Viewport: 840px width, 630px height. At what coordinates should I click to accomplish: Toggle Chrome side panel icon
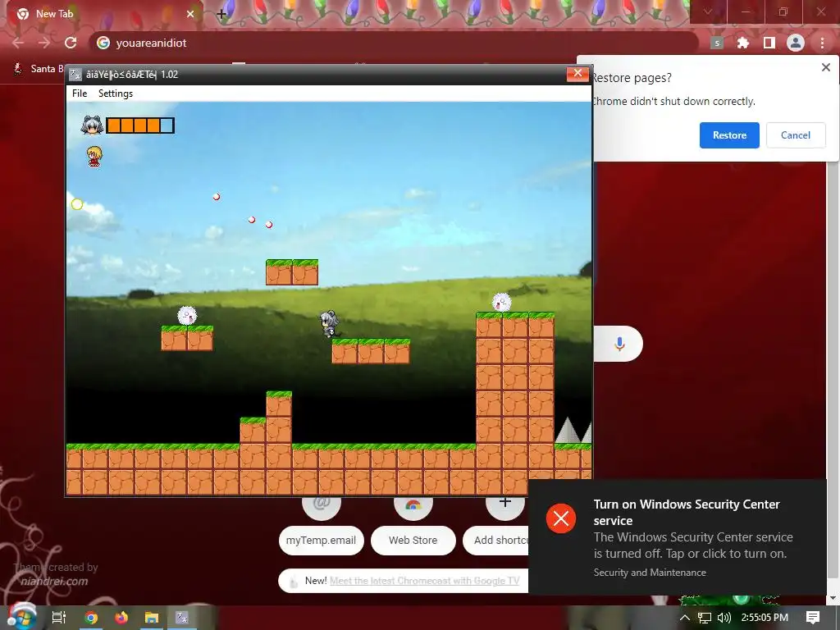pos(769,43)
